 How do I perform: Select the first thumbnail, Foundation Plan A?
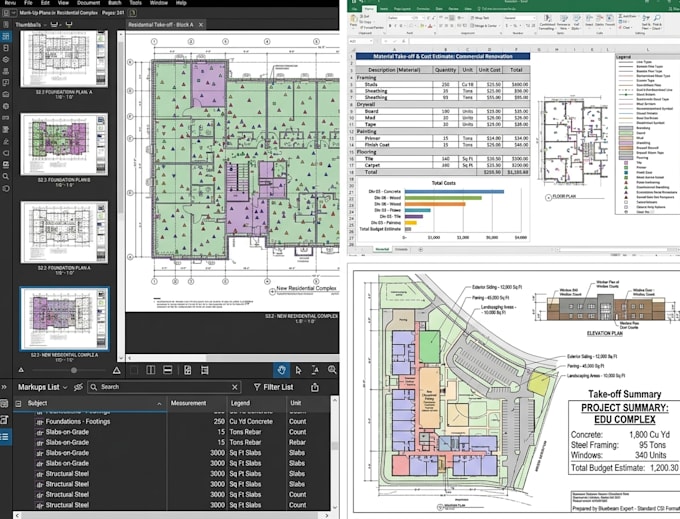click(64, 59)
